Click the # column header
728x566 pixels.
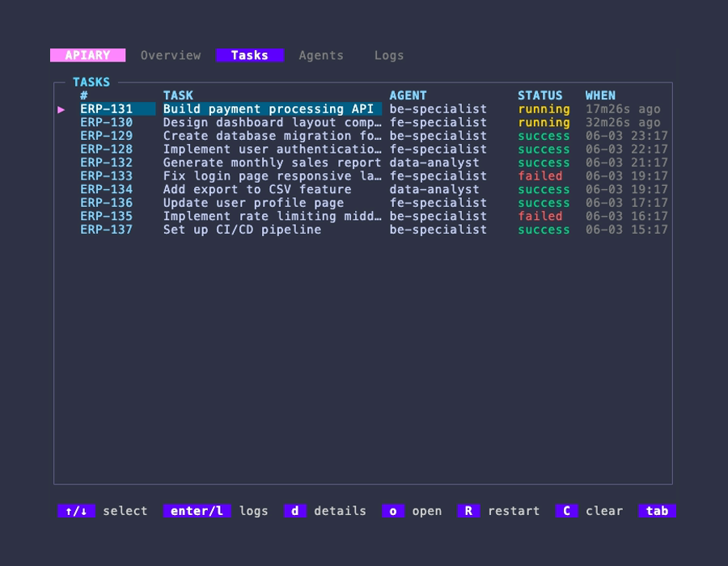point(84,95)
